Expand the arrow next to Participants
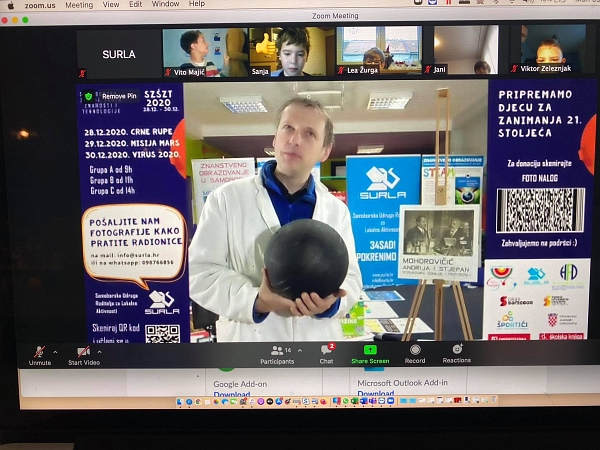 (300, 350)
